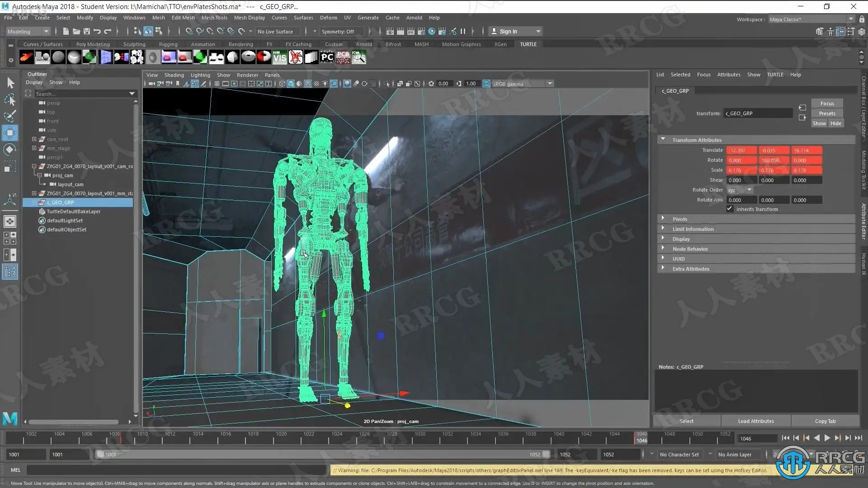Image resolution: width=868 pixels, height=488 pixels.
Task: Click the Undo arrow icon
Action: click(97, 31)
